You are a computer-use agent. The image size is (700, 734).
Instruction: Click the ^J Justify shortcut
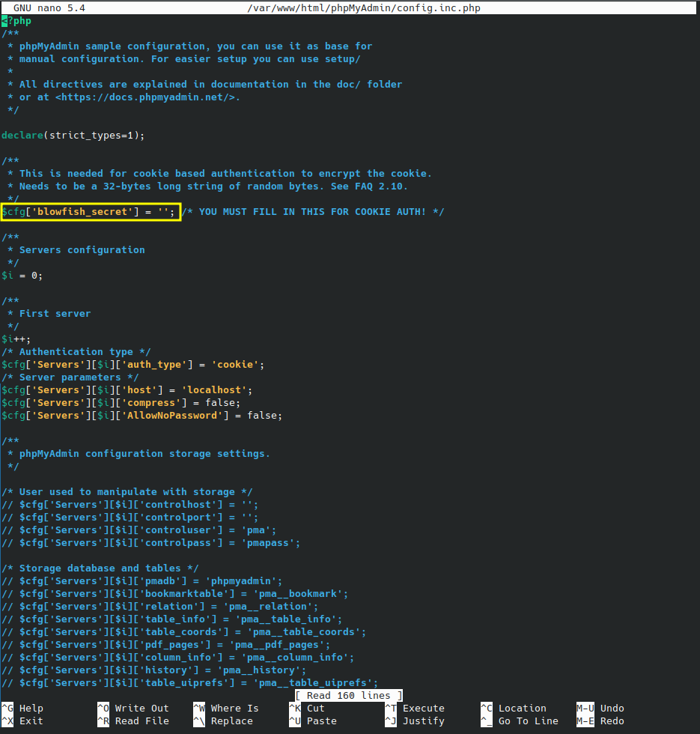click(415, 721)
